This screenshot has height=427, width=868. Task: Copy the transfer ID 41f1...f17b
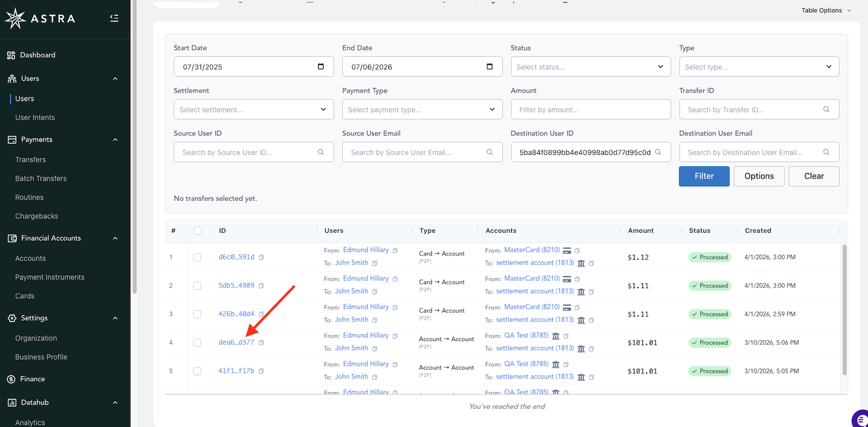(261, 371)
